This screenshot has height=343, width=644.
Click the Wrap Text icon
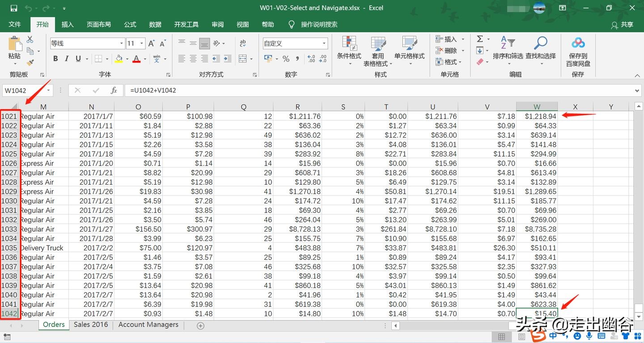pos(243,43)
